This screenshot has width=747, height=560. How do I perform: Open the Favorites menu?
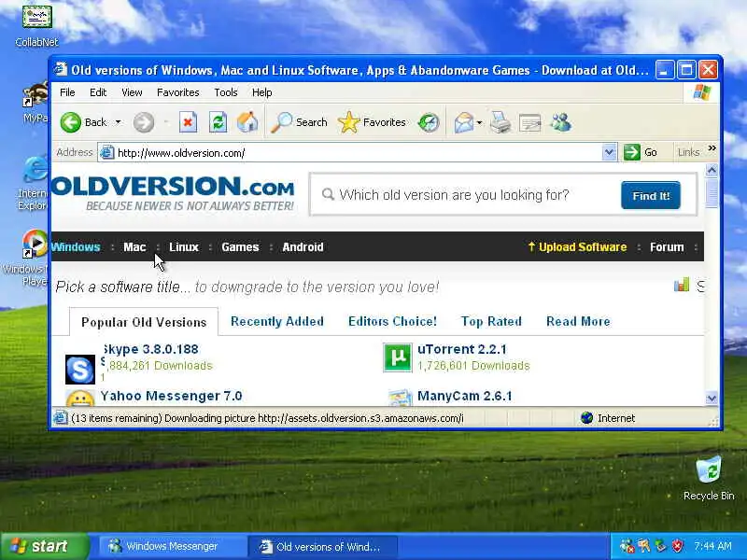click(x=177, y=92)
